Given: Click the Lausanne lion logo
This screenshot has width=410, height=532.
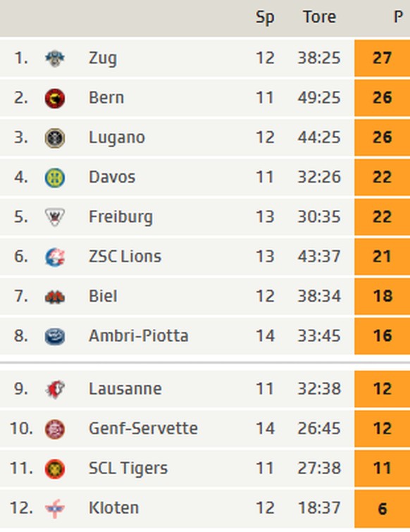Looking at the screenshot, I should (55, 390).
